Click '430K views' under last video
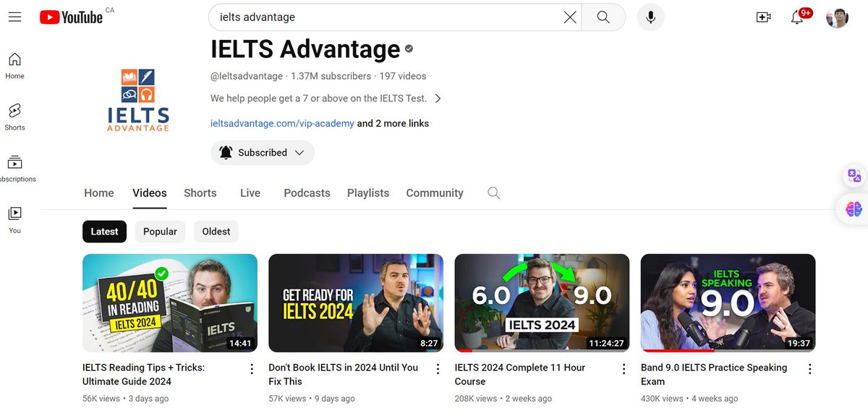Image resolution: width=868 pixels, height=414 pixels. 662,399
